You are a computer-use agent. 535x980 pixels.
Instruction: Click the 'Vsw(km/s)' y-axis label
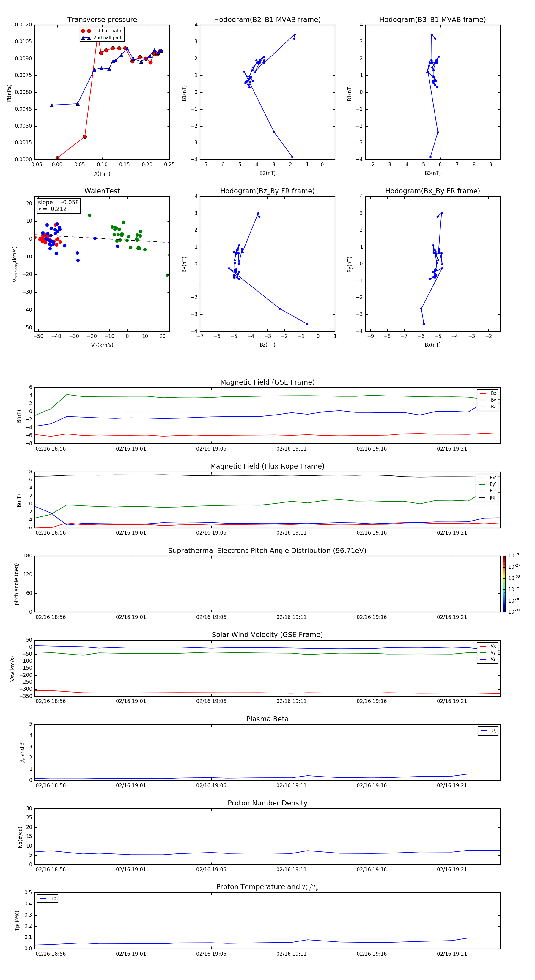[12, 668]
